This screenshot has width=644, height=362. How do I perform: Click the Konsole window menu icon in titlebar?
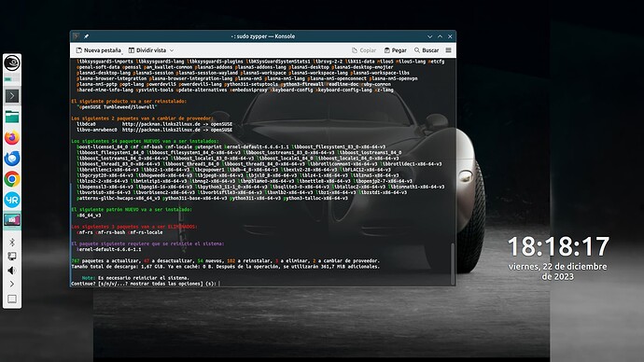(76, 36)
